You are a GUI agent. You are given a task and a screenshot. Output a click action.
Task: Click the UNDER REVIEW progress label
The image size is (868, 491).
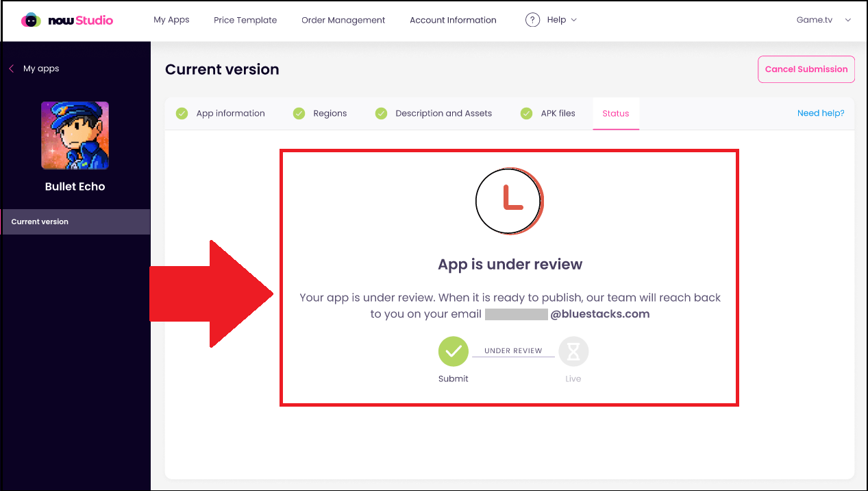pyautogui.click(x=513, y=350)
